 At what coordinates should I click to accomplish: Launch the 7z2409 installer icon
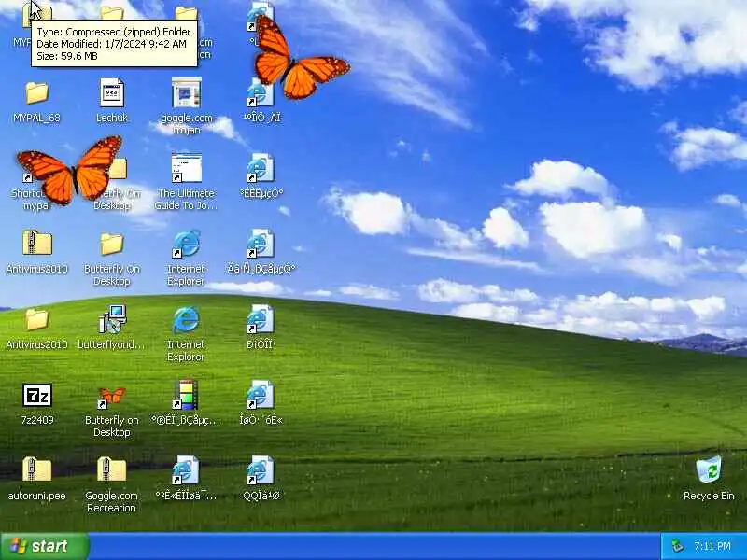37,395
